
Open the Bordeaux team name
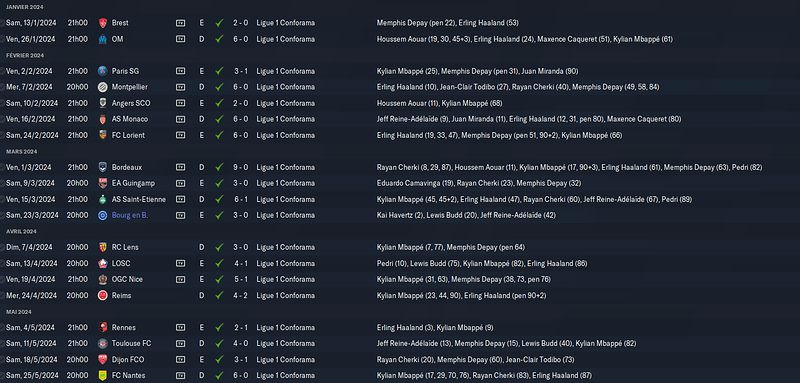tap(127, 167)
